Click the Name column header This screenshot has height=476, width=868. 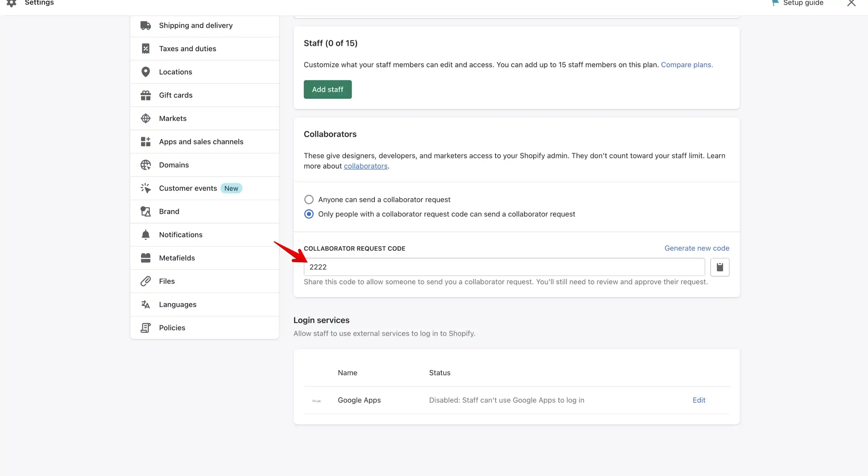[x=348, y=373]
